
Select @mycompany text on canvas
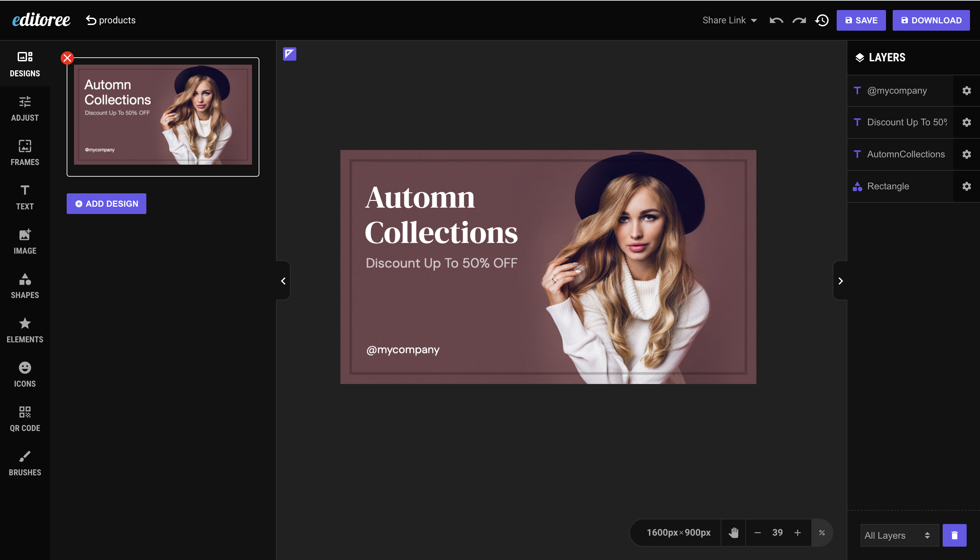click(x=403, y=350)
